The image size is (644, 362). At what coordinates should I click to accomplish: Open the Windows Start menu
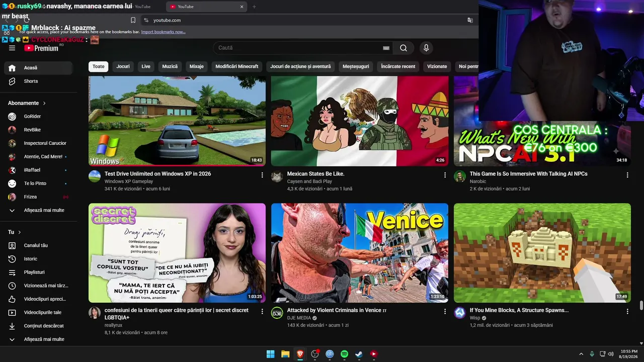coord(270,354)
